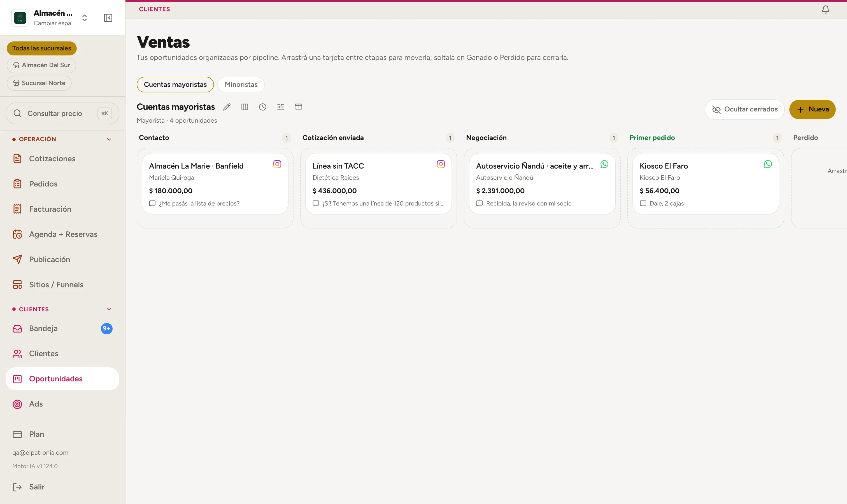The height and width of the screenshot is (504, 847).
Task: Open the Línea sin TACC opportunity card
Action: [x=378, y=184]
